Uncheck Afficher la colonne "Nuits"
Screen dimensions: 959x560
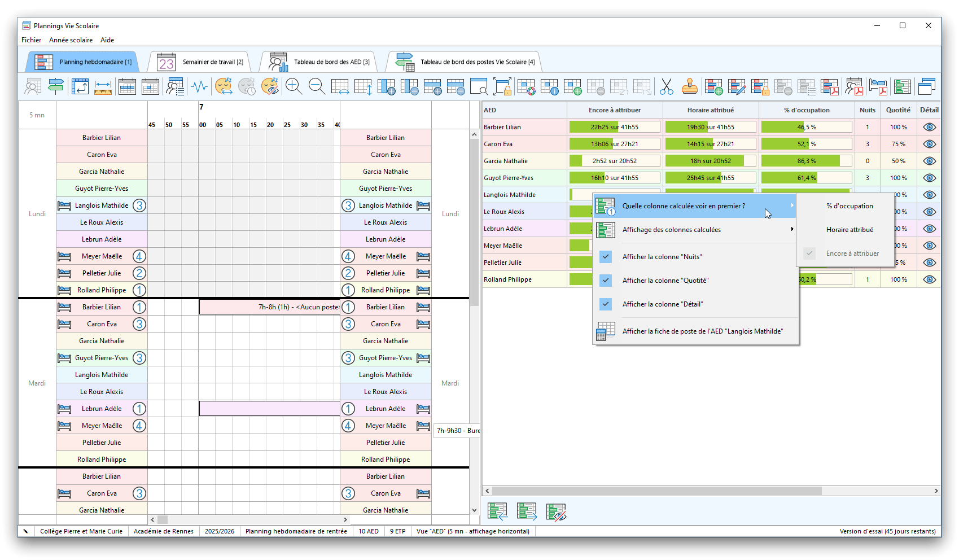tap(606, 257)
